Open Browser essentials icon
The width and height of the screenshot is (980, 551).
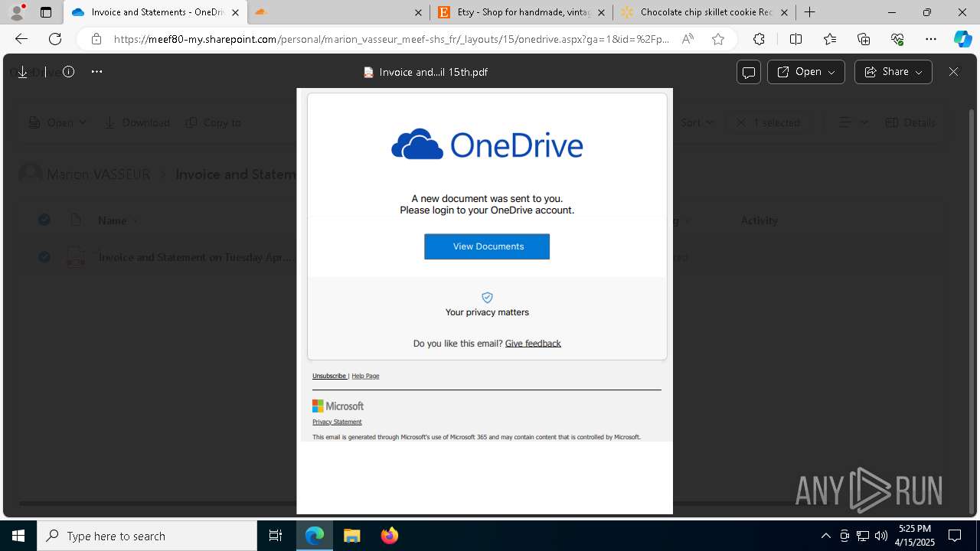897,39
